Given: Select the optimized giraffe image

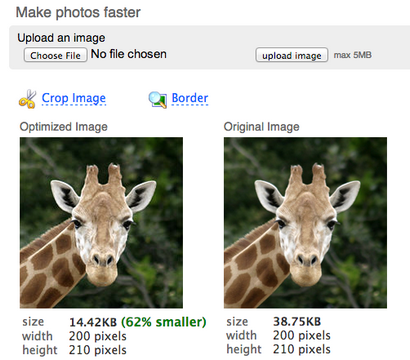Looking at the screenshot, I should click(x=101, y=222).
